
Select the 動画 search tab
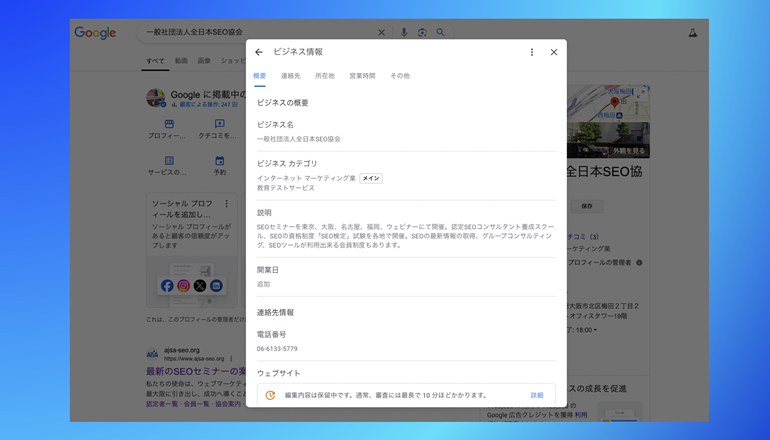(181, 61)
